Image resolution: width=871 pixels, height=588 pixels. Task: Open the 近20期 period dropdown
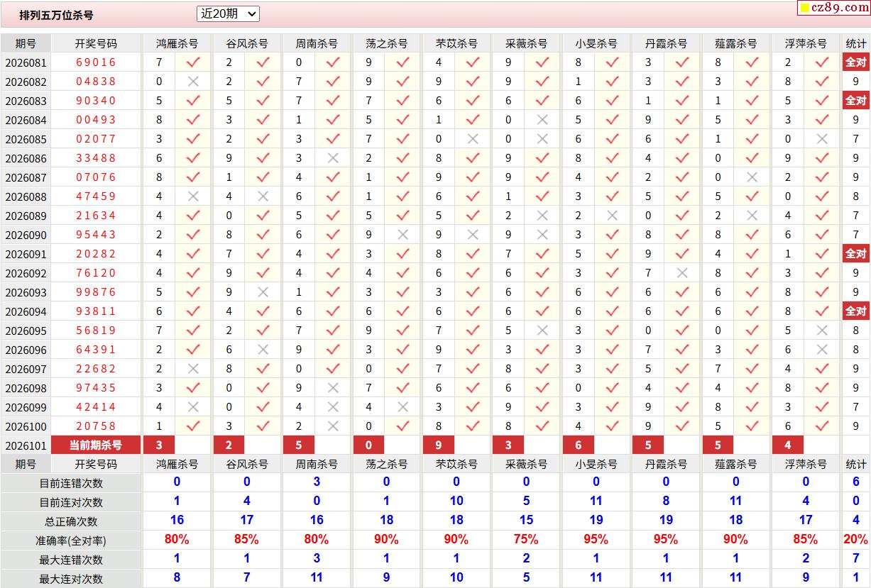coord(228,13)
